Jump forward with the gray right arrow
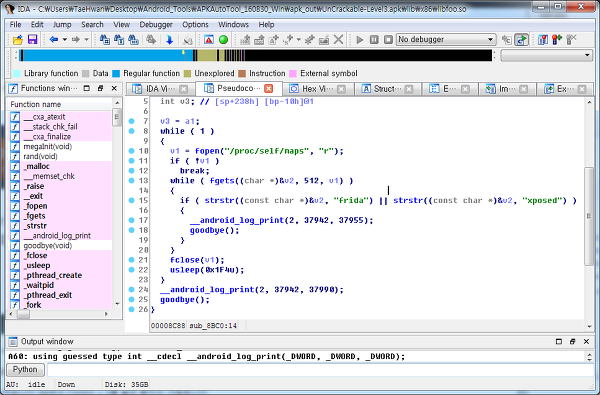The width and height of the screenshot is (600, 395). point(75,39)
